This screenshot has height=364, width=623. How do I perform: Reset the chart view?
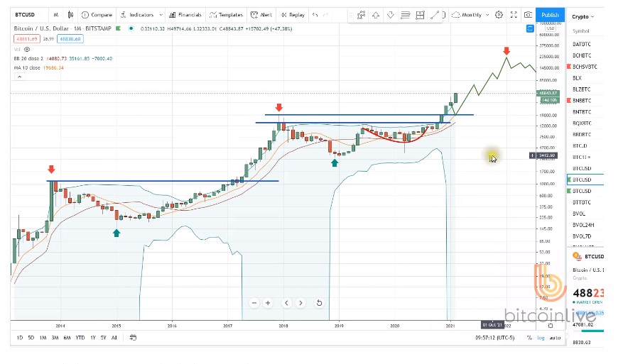[x=319, y=303]
